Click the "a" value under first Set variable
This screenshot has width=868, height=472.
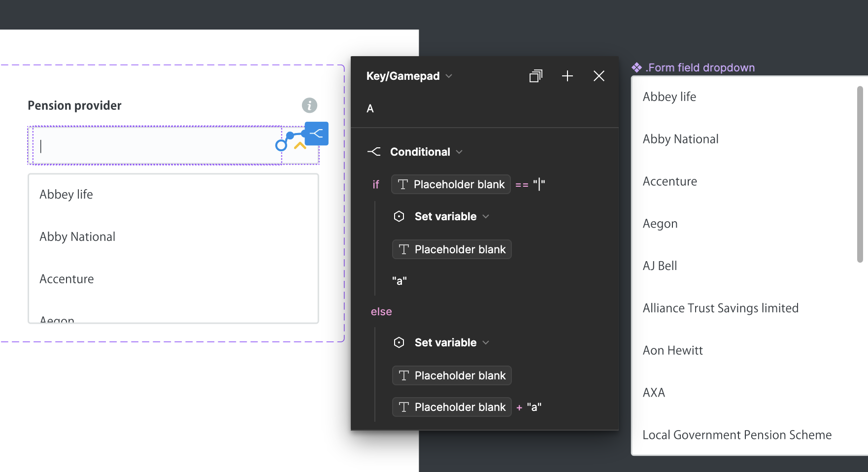400,281
